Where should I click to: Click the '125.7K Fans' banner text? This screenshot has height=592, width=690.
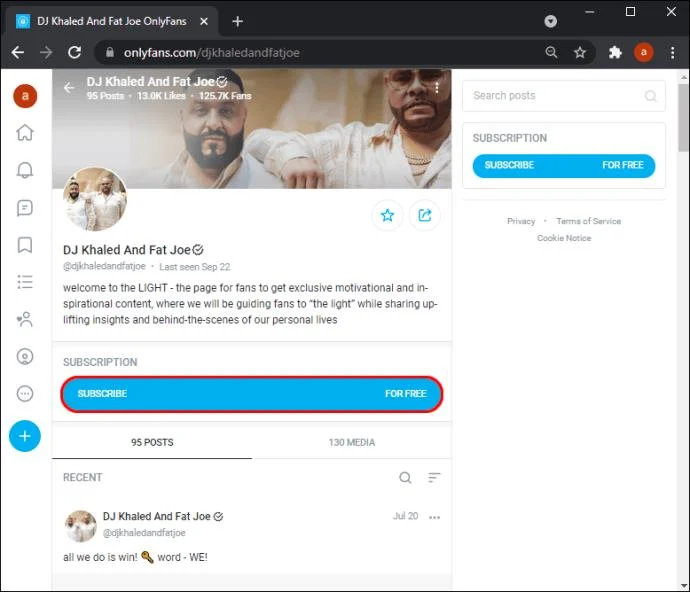coord(225,96)
